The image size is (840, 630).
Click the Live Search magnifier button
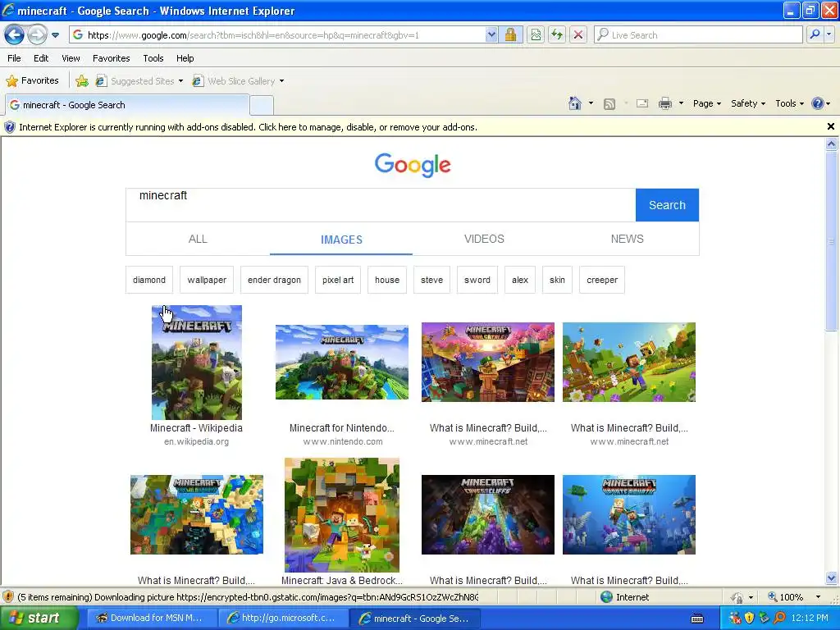pos(815,35)
